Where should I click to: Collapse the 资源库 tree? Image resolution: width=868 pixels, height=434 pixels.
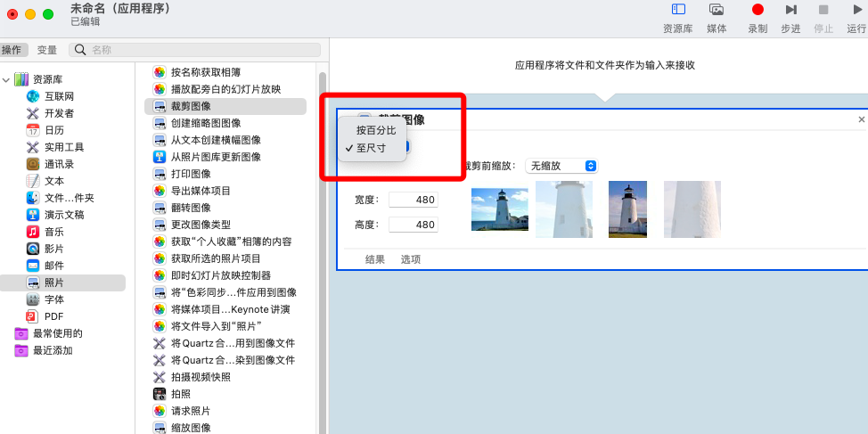(6, 79)
